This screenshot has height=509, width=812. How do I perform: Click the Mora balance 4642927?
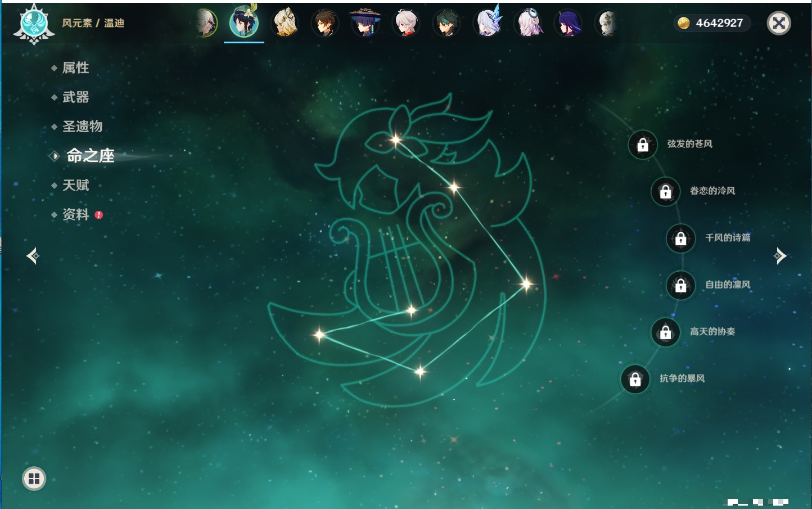719,23
